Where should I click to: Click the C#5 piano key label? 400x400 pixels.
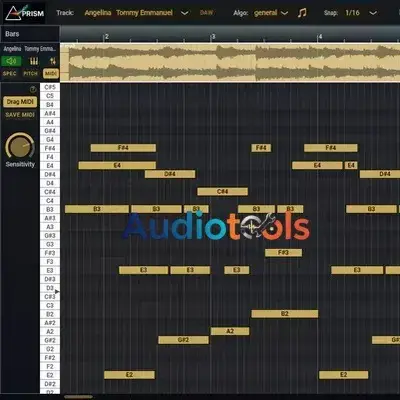[50, 87]
